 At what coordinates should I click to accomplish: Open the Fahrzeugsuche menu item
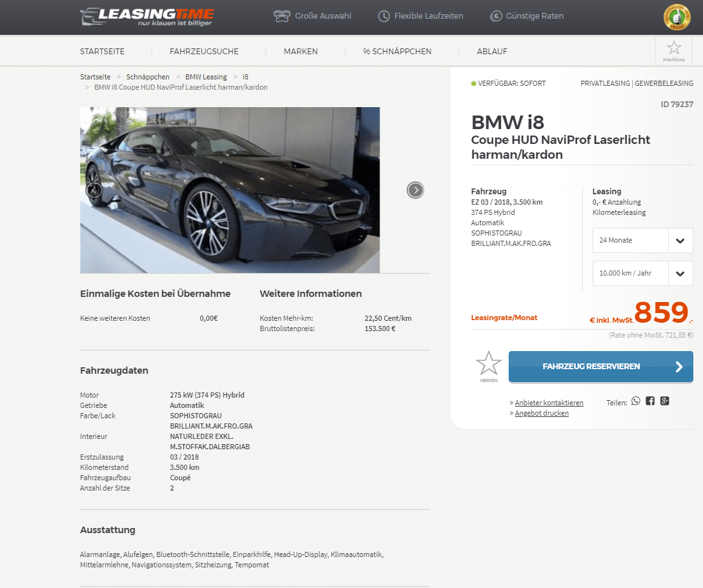tap(204, 52)
